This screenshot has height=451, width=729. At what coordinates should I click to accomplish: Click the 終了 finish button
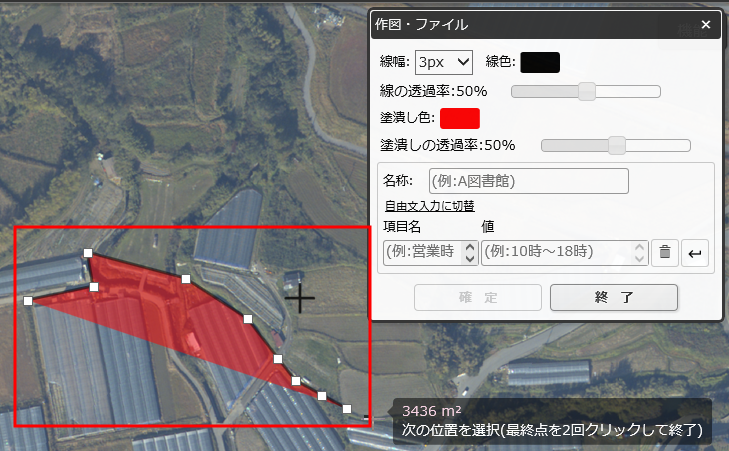pos(614,297)
